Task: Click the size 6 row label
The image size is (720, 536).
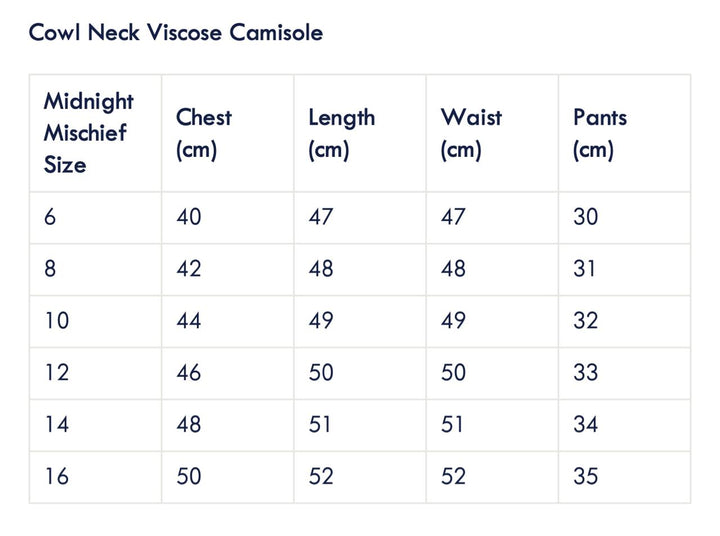Action: (x=50, y=217)
